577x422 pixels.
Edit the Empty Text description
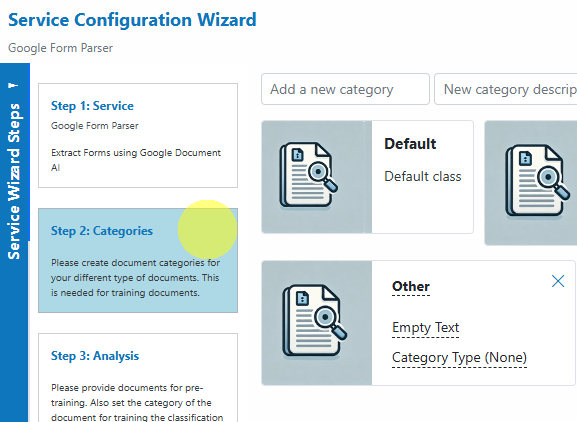pyautogui.click(x=425, y=327)
